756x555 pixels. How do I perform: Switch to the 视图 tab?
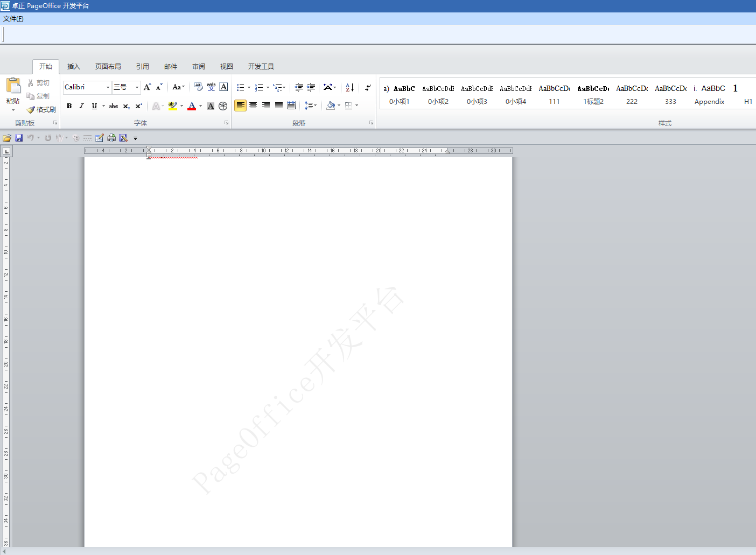click(x=227, y=67)
